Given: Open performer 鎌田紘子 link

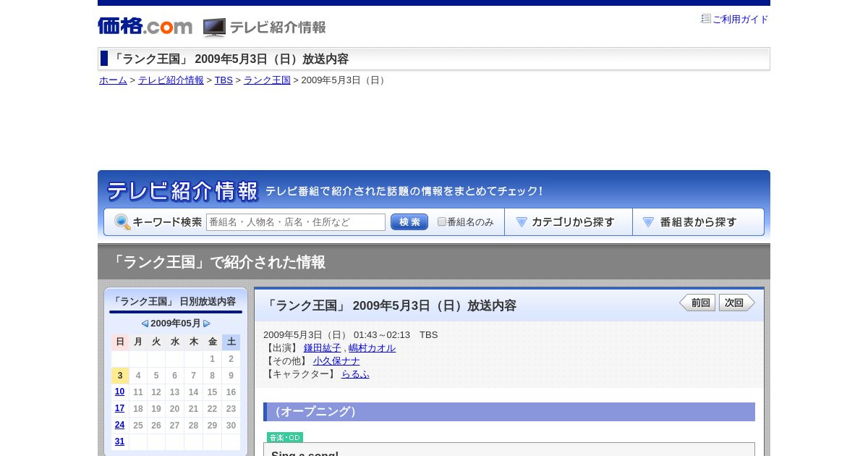Looking at the screenshot, I should click(322, 348).
